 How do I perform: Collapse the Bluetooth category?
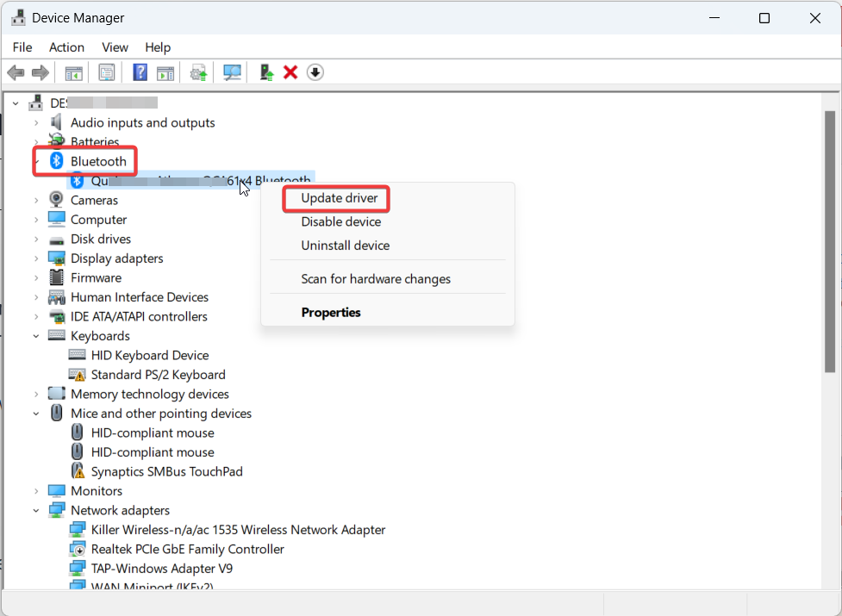36,161
